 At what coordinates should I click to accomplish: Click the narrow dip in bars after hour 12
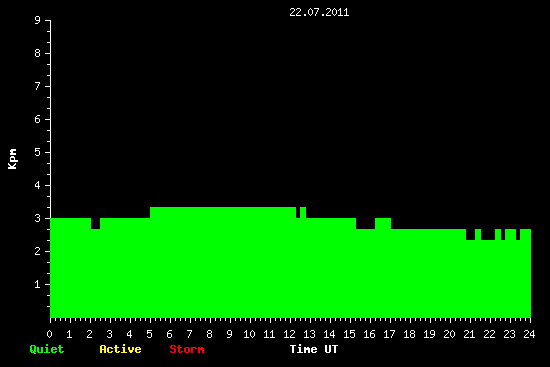click(298, 213)
